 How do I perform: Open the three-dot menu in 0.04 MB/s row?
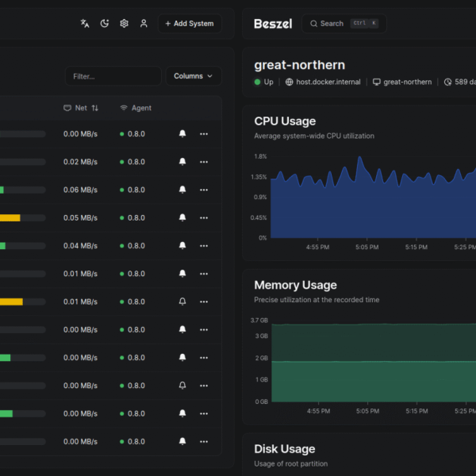(x=204, y=246)
